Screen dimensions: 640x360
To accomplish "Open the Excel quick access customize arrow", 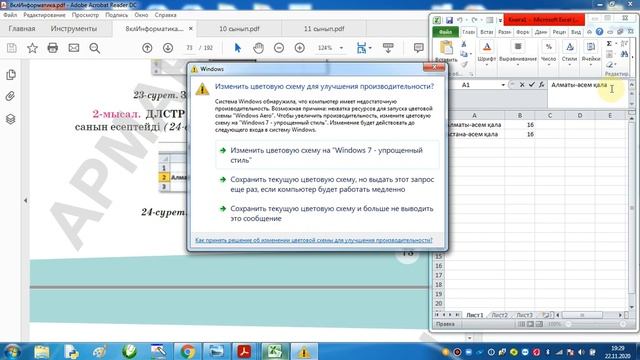I will click(500, 20).
